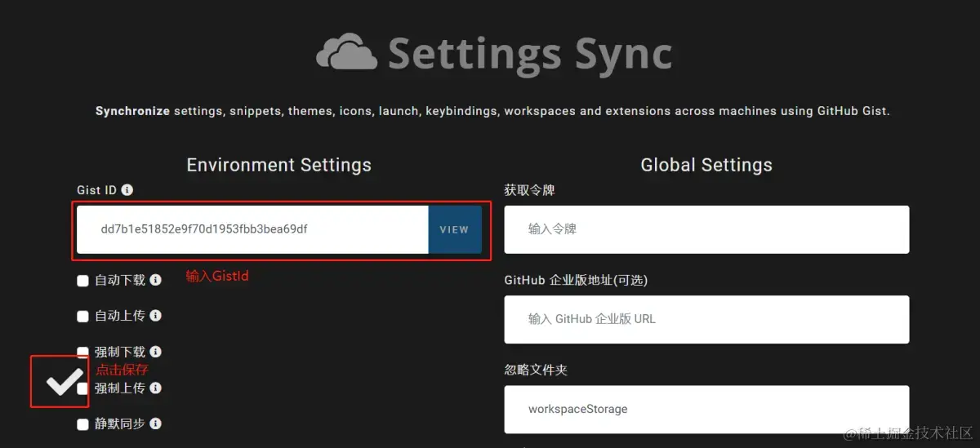Image resolution: width=980 pixels, height=448 pixels.
Task: Click the GitHub 企业版 URL input field
Action: [x=706, y=319]
